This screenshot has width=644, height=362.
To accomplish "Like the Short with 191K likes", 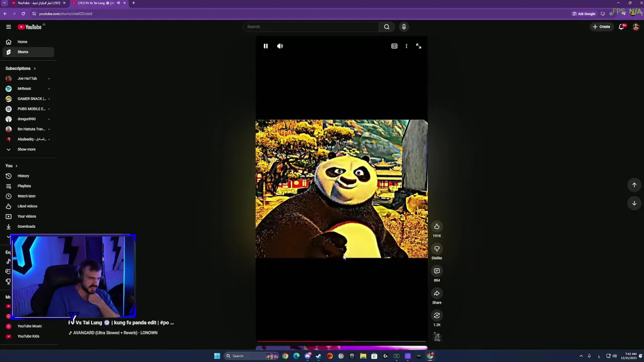I will coord(437,226).
